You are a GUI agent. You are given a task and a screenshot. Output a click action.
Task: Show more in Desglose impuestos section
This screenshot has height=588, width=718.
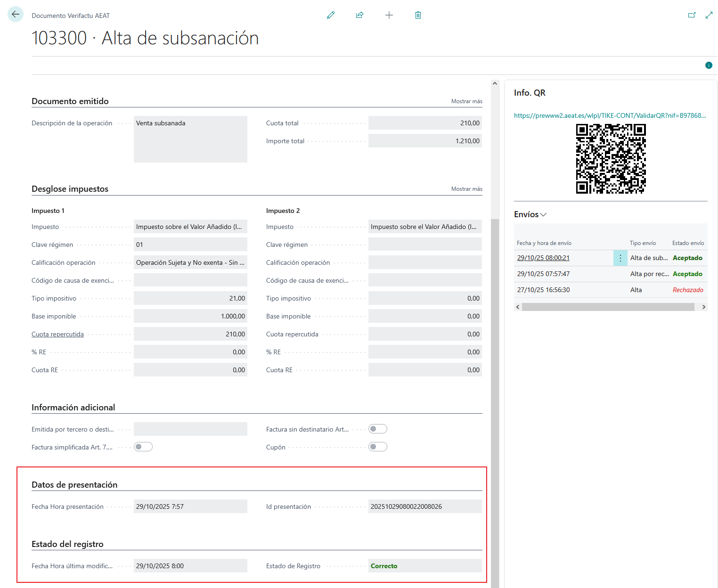pyautogui.click(x=466, y=189)
